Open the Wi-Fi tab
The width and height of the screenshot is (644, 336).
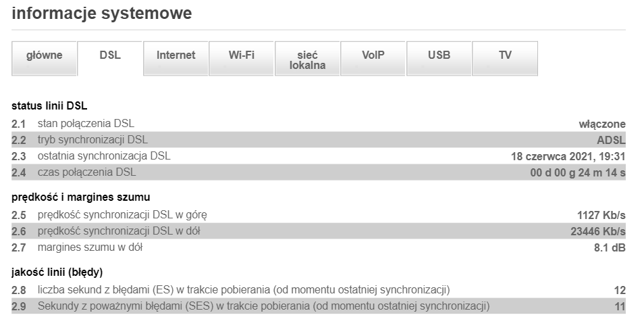[241, 56]
